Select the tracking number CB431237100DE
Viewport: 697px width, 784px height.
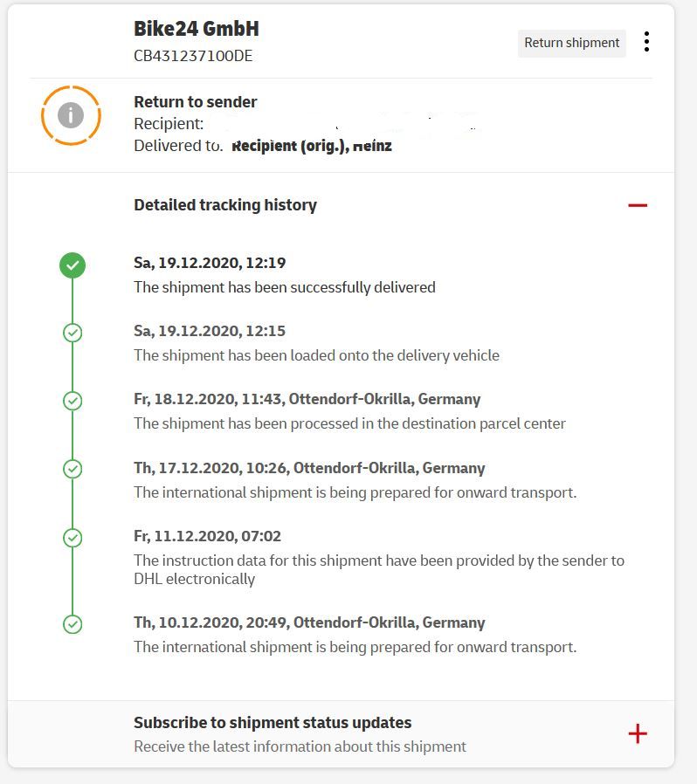tap(193, 56)
